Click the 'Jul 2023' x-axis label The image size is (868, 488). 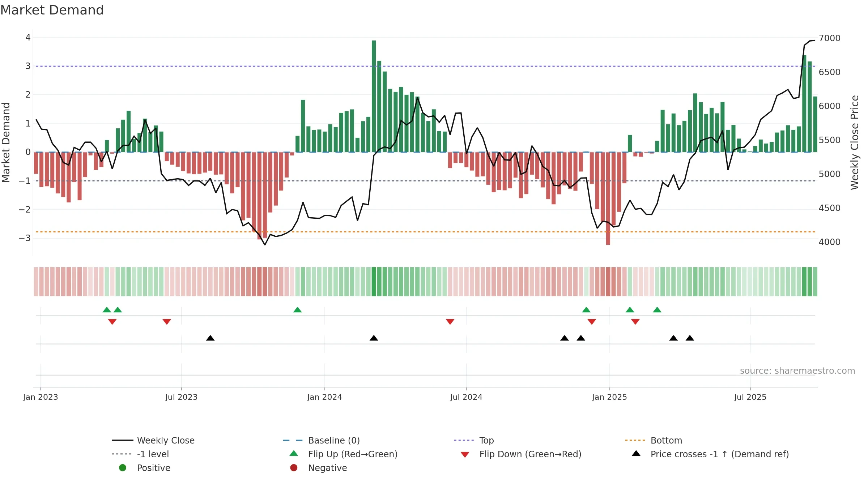181,397
